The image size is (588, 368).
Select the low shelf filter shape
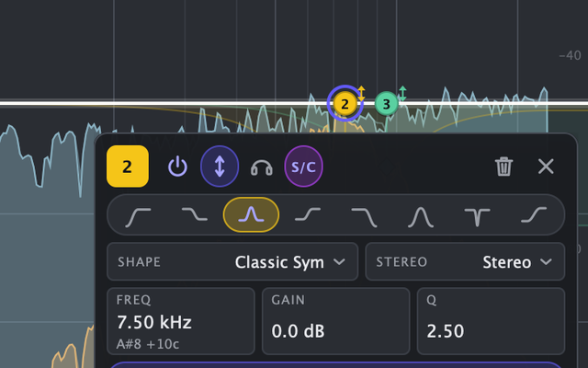tap(195, 214)
